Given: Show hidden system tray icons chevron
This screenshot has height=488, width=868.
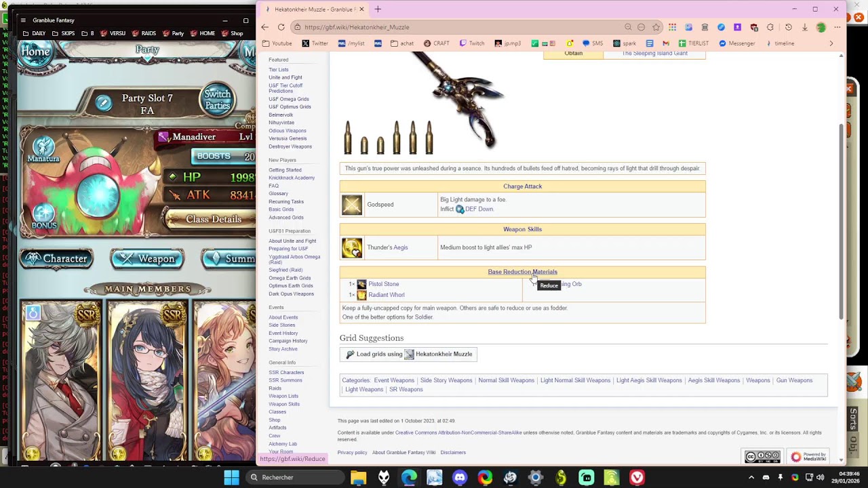Looking at the screenshot, I should [x=751, y=477].
